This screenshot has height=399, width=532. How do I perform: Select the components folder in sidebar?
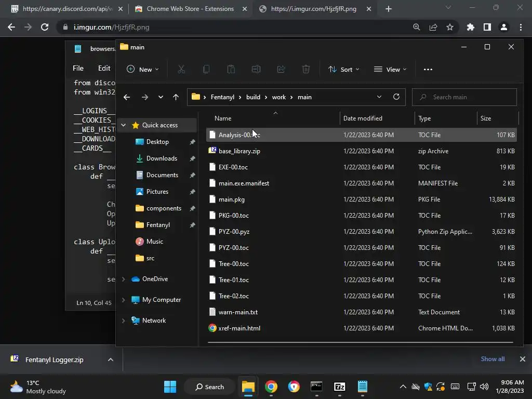(x=164, y=208)
